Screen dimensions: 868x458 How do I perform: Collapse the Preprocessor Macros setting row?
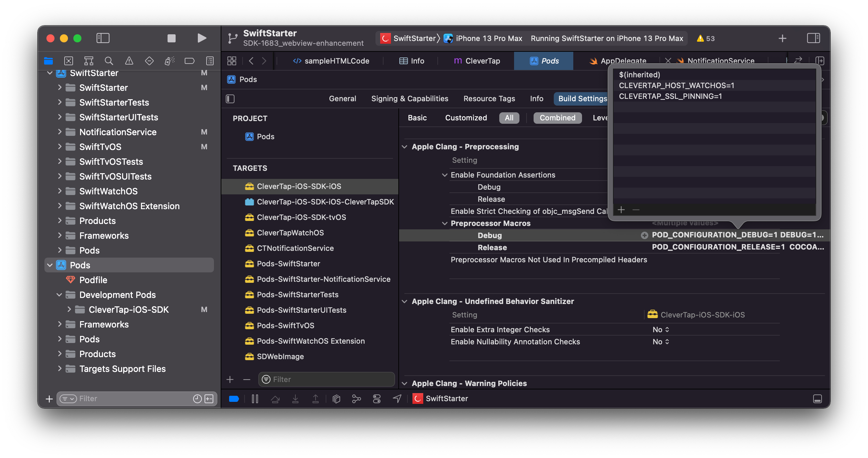coord(444,223)
